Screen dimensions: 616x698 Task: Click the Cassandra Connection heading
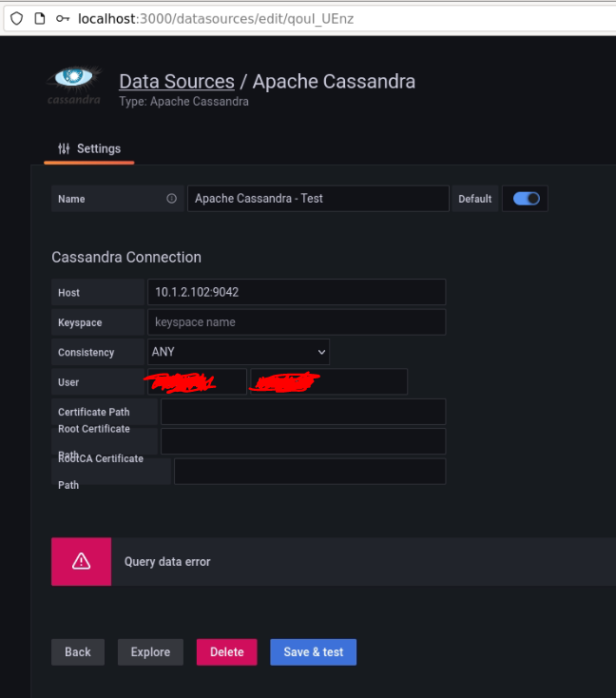tap(126, 258)
